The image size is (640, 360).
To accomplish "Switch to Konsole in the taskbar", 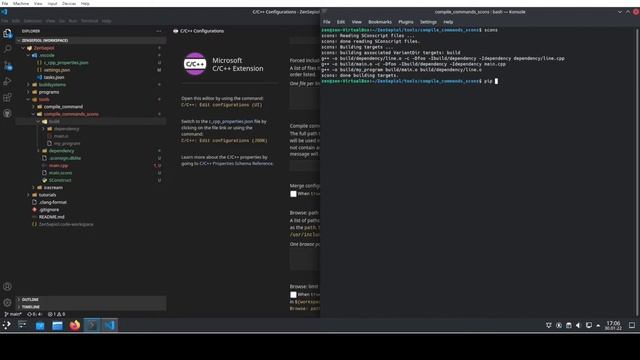I will click(92, 325).
